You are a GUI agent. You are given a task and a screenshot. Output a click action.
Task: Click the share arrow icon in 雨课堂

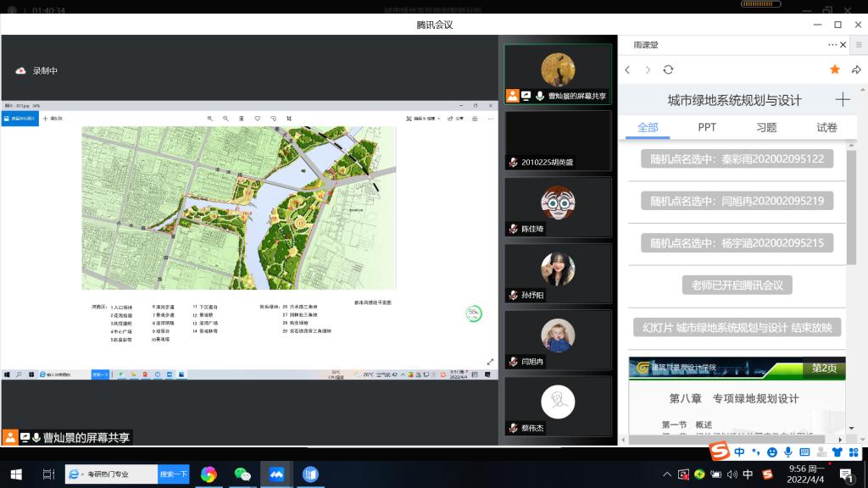856,69
